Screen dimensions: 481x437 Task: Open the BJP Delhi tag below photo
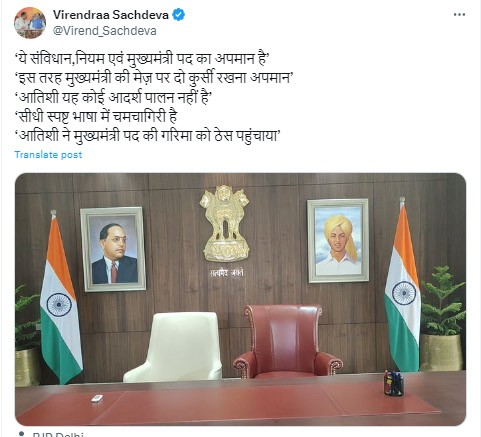tap(58, 434)
